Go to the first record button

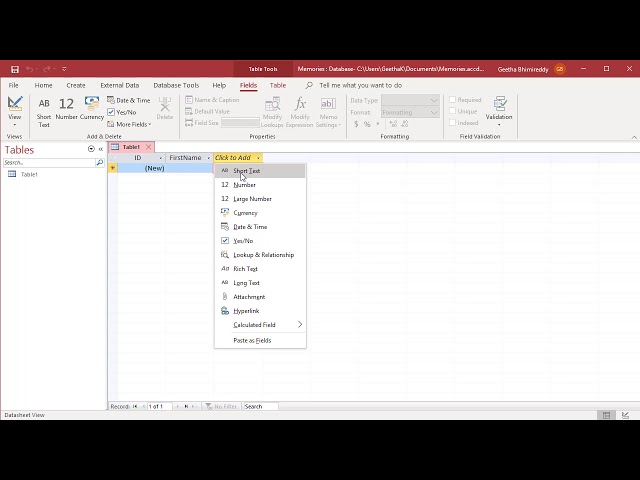click(135, 407)
